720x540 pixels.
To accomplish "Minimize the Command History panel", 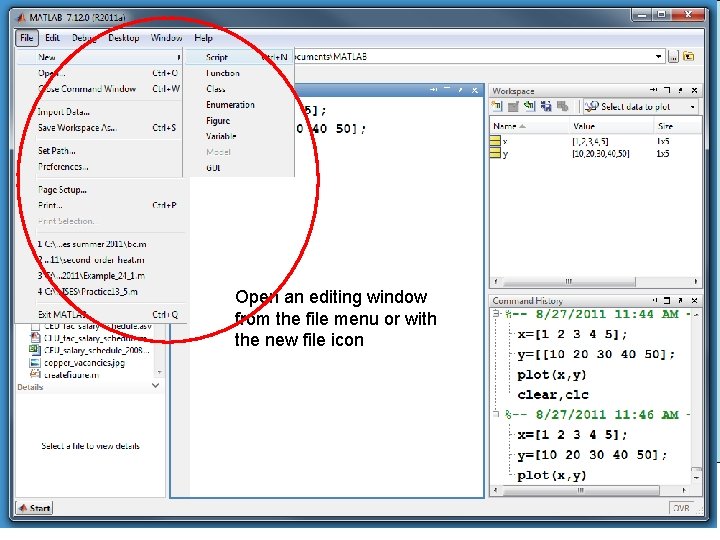I will [x=655, y=300].
